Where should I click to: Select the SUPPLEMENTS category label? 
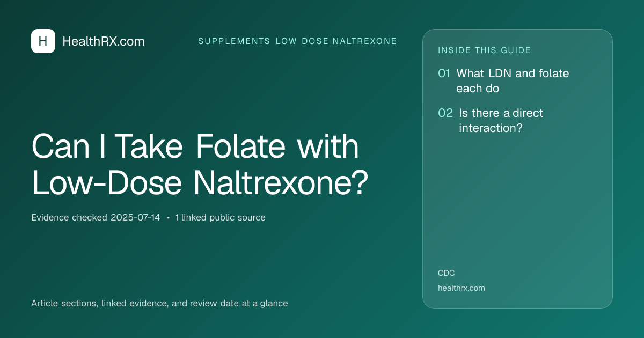click(234, 41)
